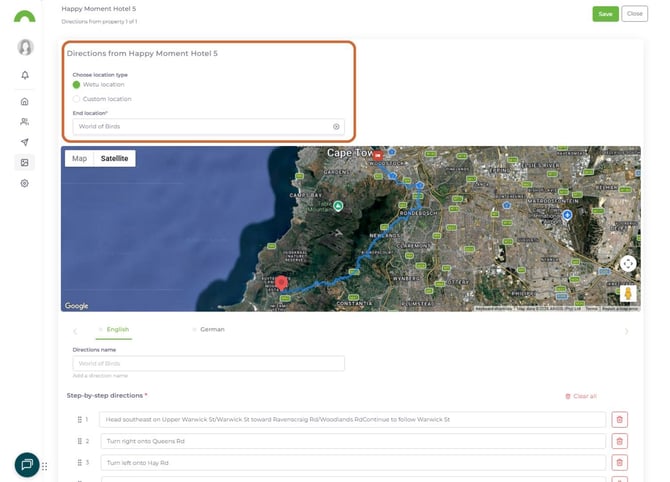
Task: Click the Street View pegman icon
Action: [x=627, y=293]
